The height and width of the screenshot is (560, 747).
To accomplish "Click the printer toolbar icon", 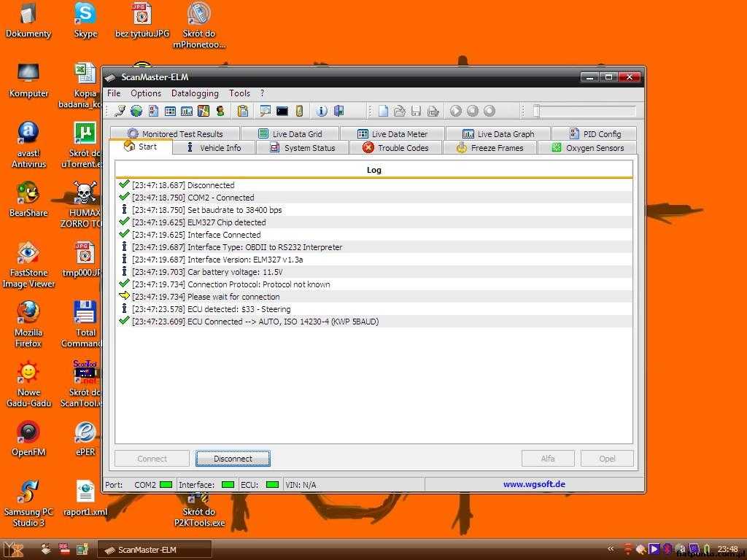I will pyautogui.click(x=433, y=111).
